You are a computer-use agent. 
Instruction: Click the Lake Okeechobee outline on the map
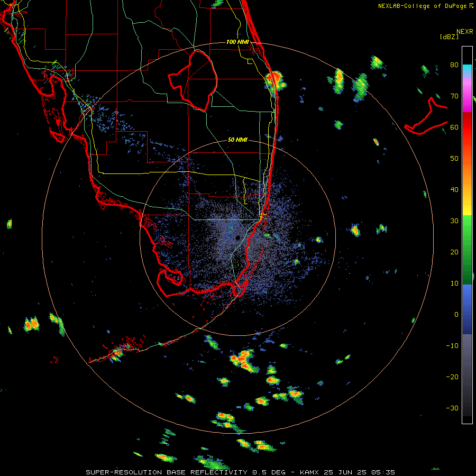click(x=193, y=80)
